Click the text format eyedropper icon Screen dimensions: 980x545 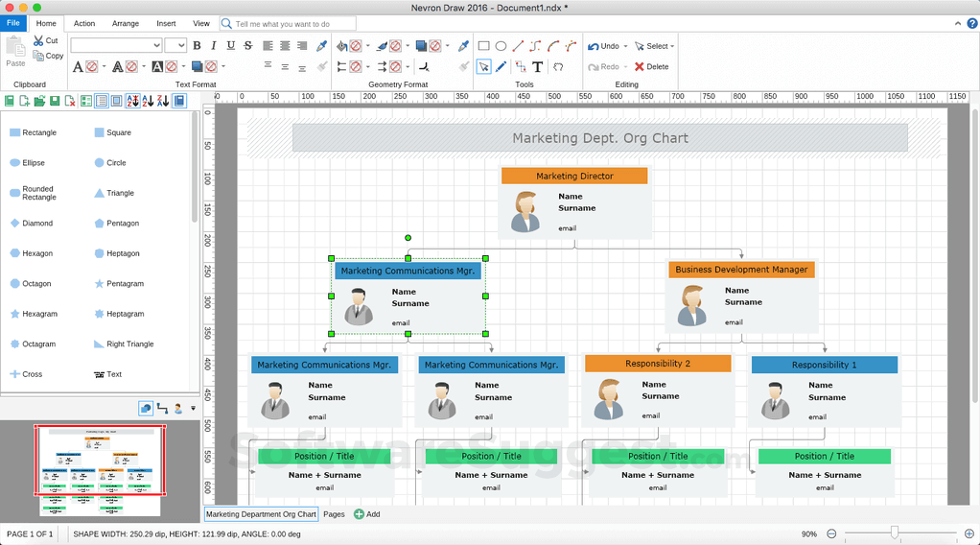322,46
